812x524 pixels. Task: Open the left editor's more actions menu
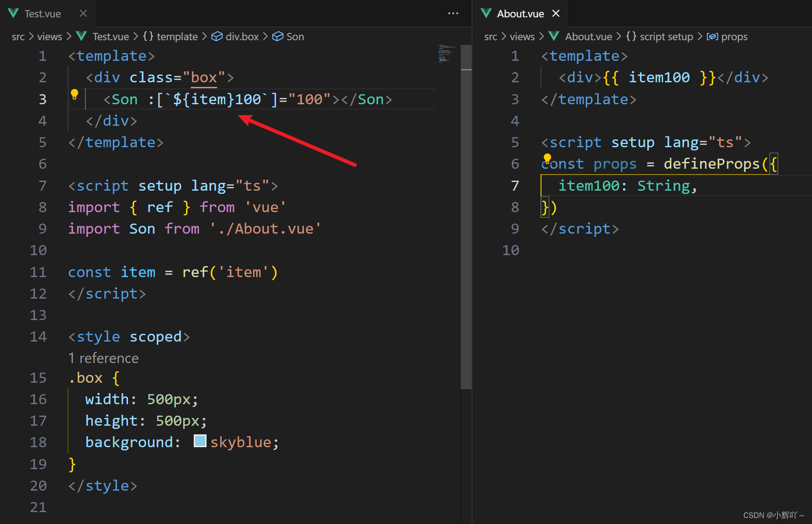pyautogui.click(x=453, y=13)
